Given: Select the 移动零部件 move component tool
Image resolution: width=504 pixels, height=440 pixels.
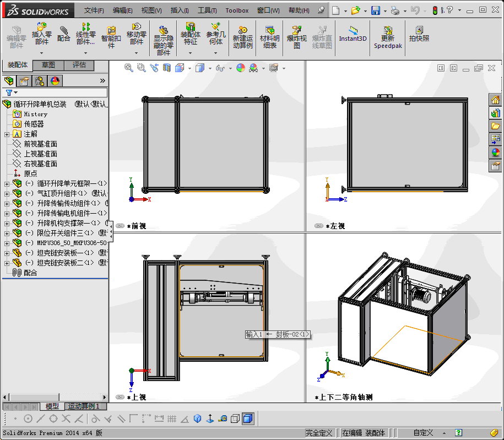Looking at the screenshot, I should [x=136, y=34].
